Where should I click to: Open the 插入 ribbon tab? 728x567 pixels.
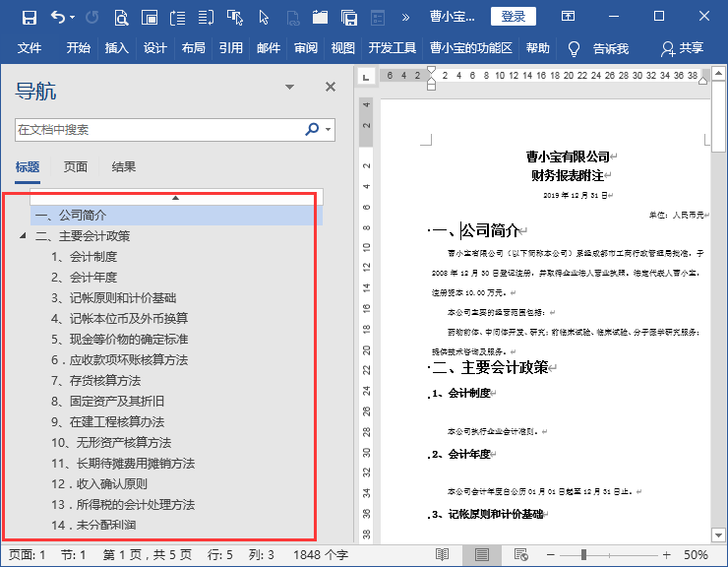point(117,48)
